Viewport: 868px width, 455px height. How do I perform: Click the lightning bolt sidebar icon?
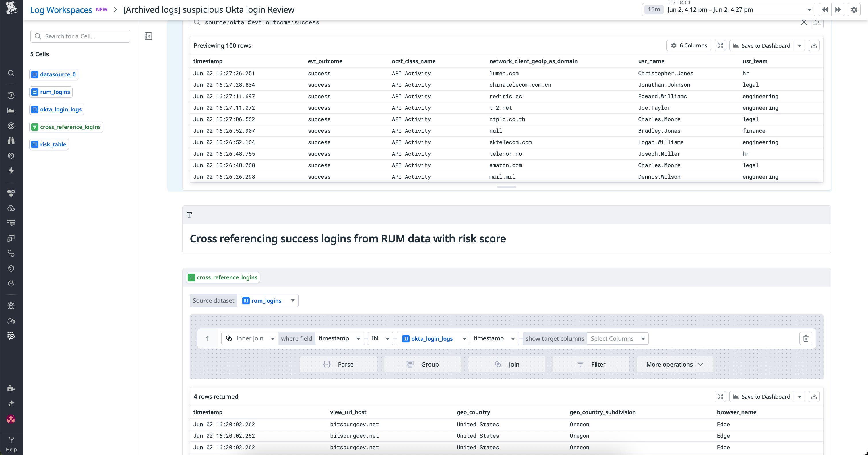(x=11, y=170)
